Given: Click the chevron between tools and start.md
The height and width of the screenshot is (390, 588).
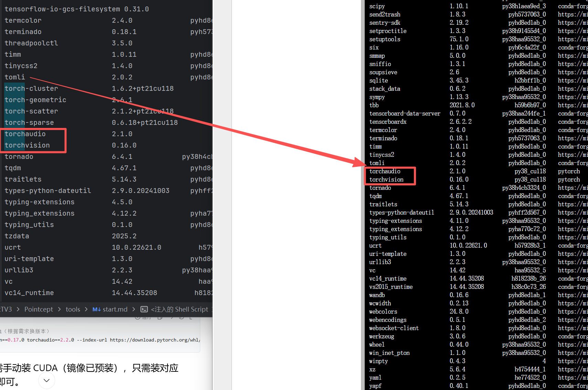Looking at the screenshot, I should coord(86,309).
